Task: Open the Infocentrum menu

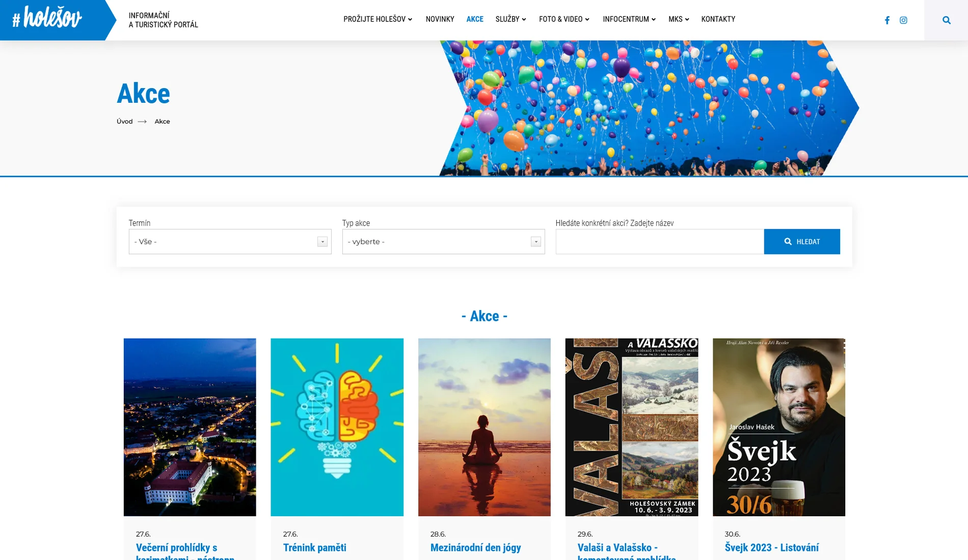Action: point(629,19)
